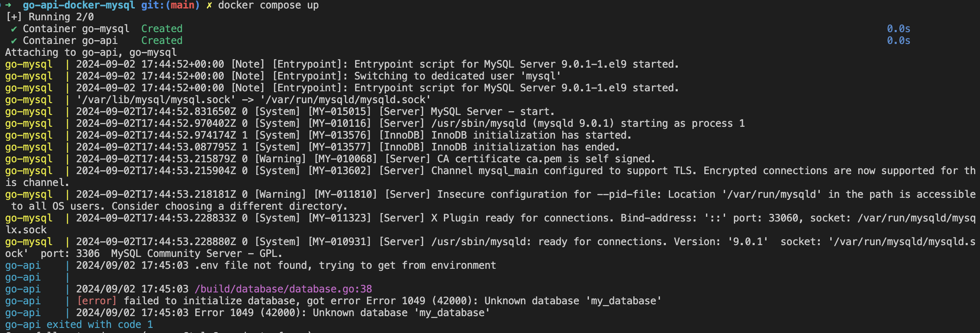Click the 'Attaching to go-api, go-mysql' line
The width and height of the screenshot is (980, 333).
pyautogui.click(x=91, y=52)
